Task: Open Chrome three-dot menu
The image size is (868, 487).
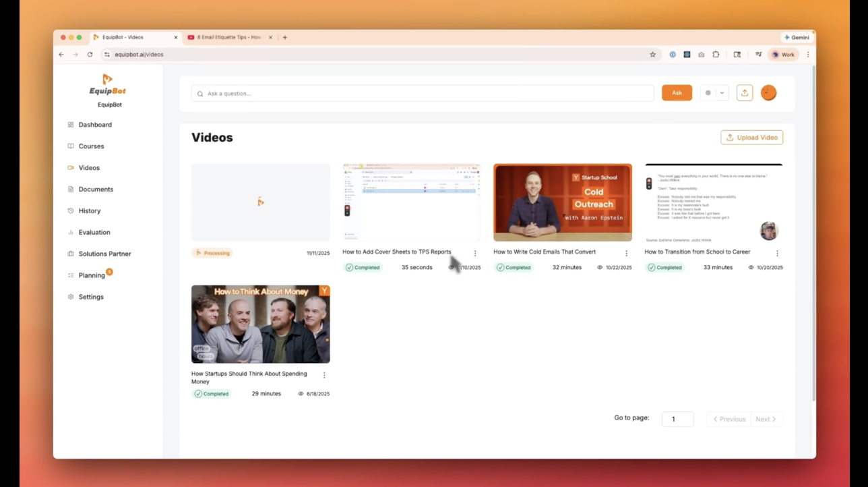Action: 808,55
